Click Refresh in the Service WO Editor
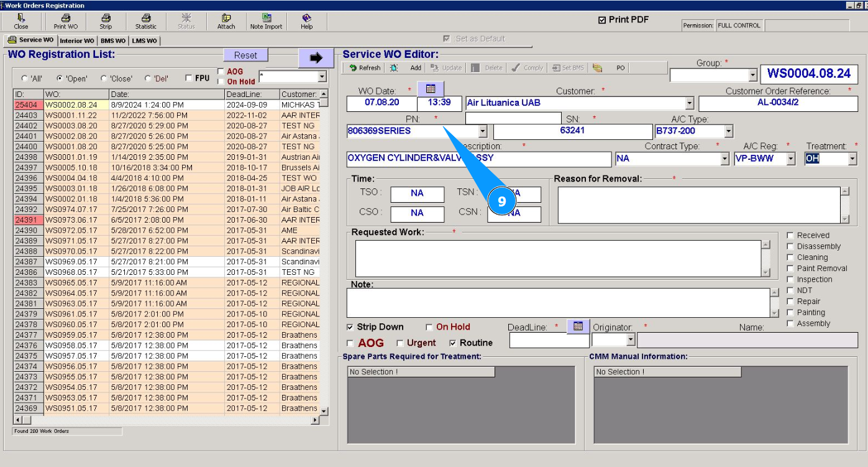Image resolution: width=868 pixels, height=467 pixels. point(365,68)
